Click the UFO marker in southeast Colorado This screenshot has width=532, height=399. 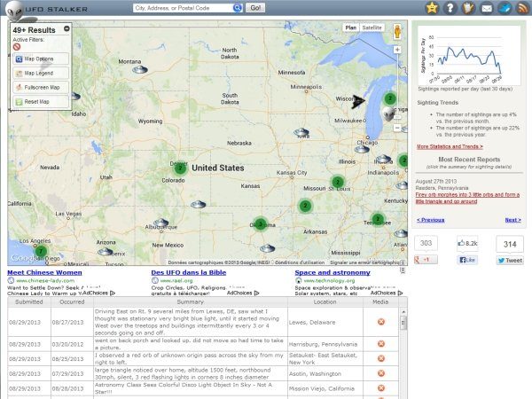coord(199,204)
